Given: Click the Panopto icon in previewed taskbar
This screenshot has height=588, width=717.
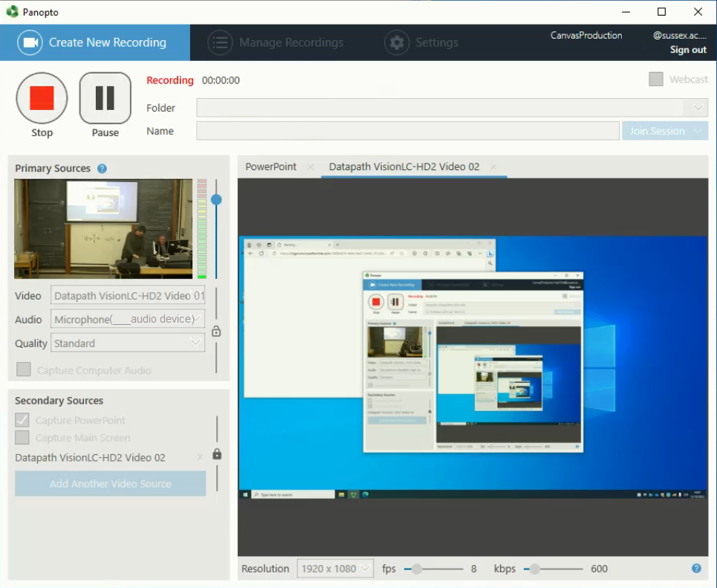Looking at the screenshot, I should pyautogui.click(x=353, y=494).
